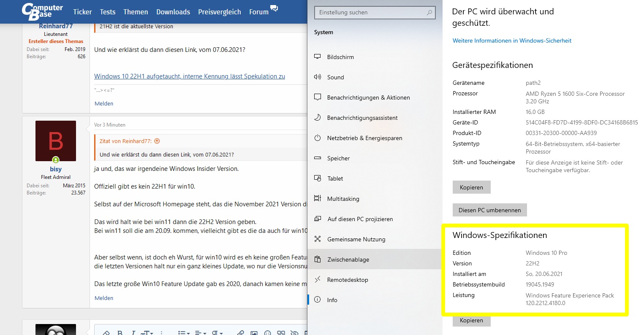Open the editor list dropdown
The width and height of the screenshot is (644, 335).
[183, 332]
